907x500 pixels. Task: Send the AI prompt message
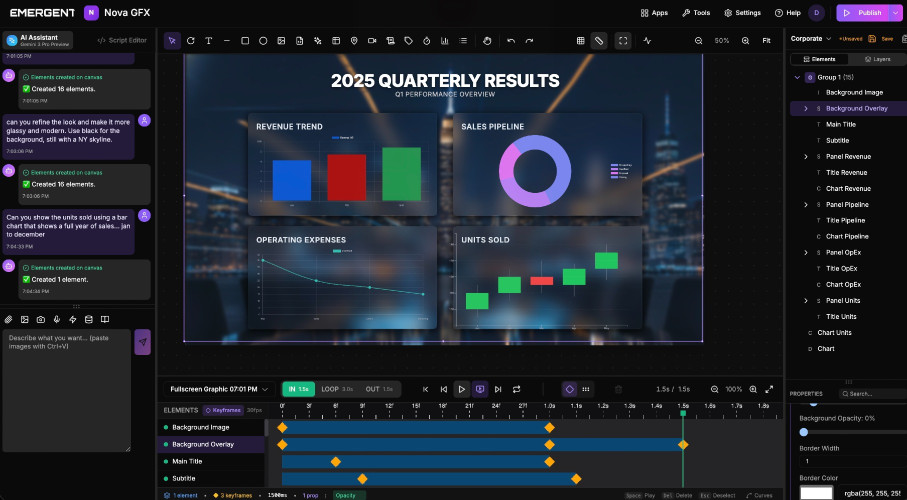(143, 342)
